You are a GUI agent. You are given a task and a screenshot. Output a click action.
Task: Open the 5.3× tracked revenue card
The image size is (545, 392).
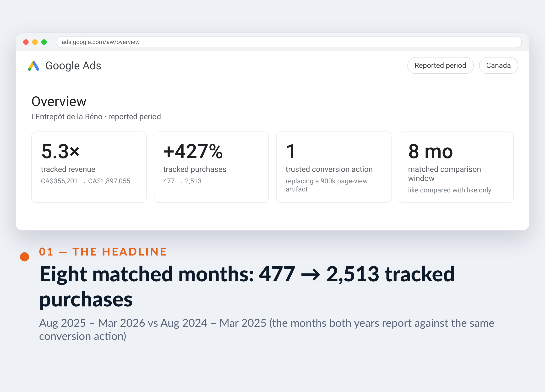(x=89, y=167)
